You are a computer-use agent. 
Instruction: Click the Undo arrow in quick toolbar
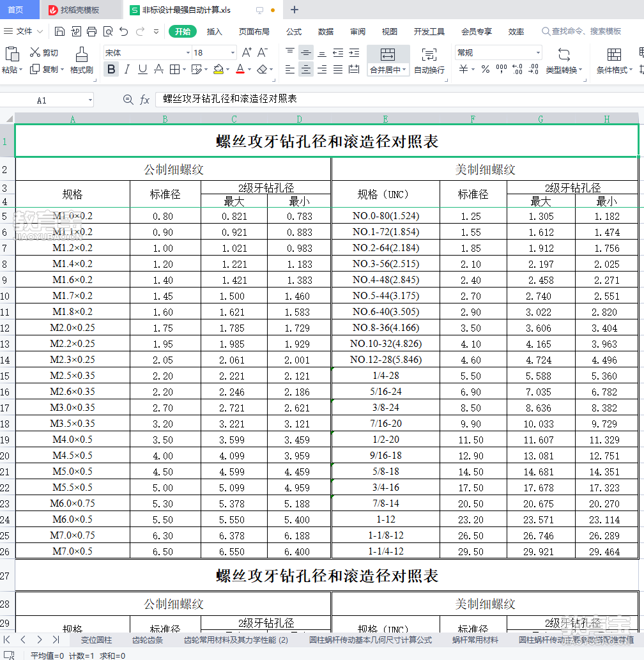(124, 31)
